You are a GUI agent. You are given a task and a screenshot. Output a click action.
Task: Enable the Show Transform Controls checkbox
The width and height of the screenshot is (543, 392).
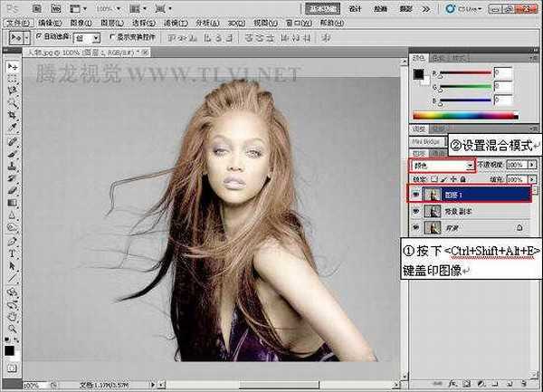pos(110,38)
